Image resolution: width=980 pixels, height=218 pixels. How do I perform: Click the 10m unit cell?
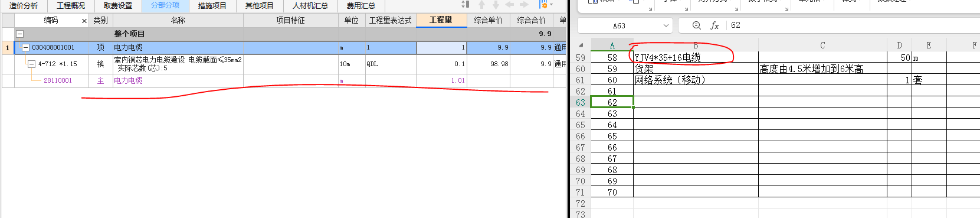[352, 64]
